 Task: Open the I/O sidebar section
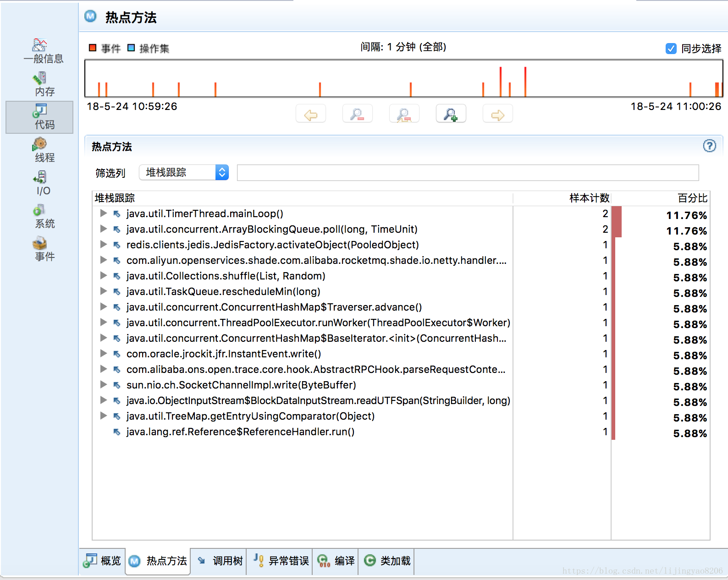tap(43, 183)
